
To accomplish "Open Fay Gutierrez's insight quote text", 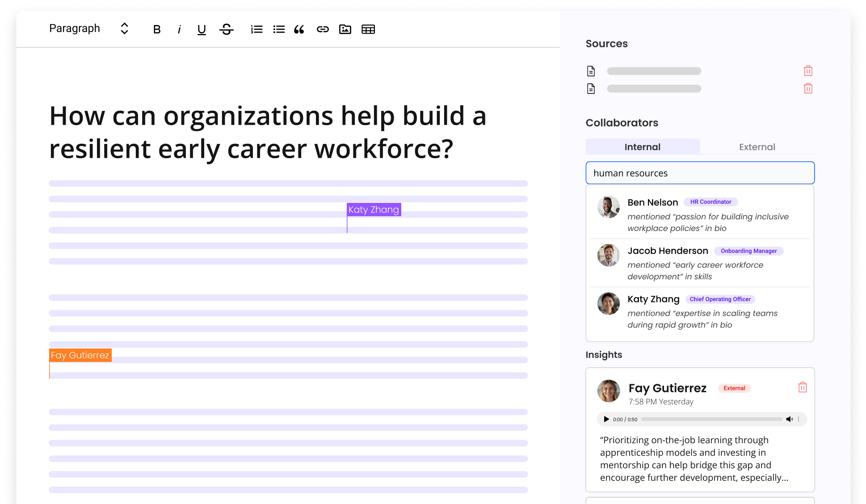I will point(694,459).
